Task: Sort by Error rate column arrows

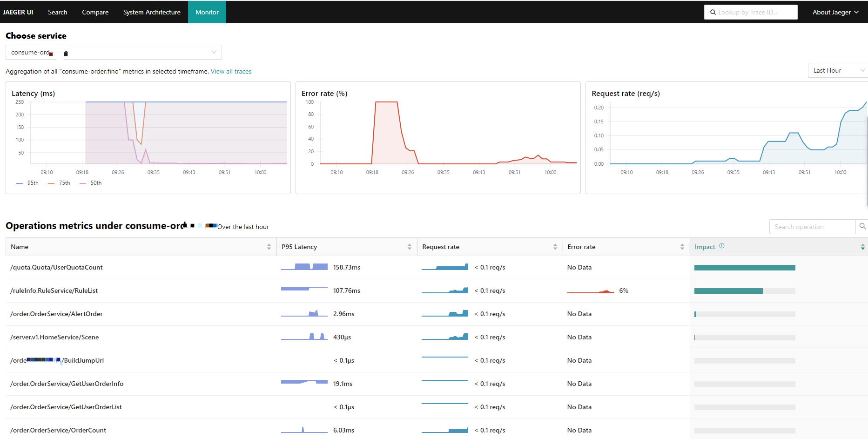Action: pos(682,247)
